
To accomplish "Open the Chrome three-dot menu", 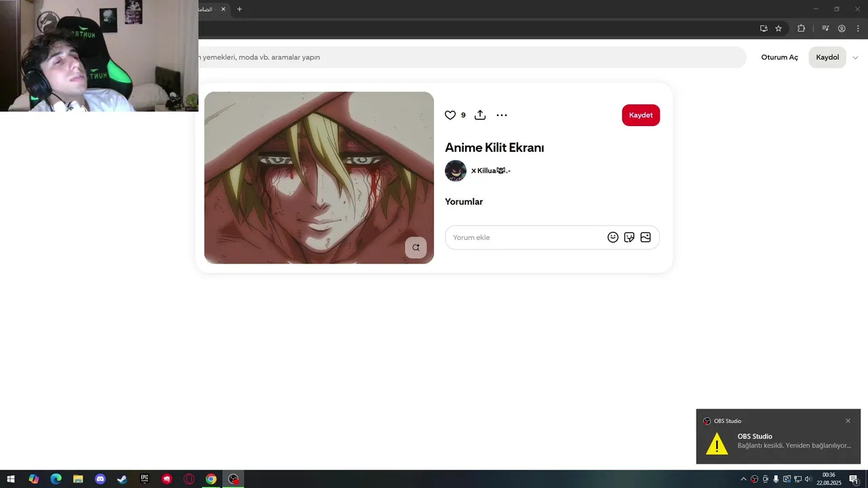I will click(x=858, y=28).
